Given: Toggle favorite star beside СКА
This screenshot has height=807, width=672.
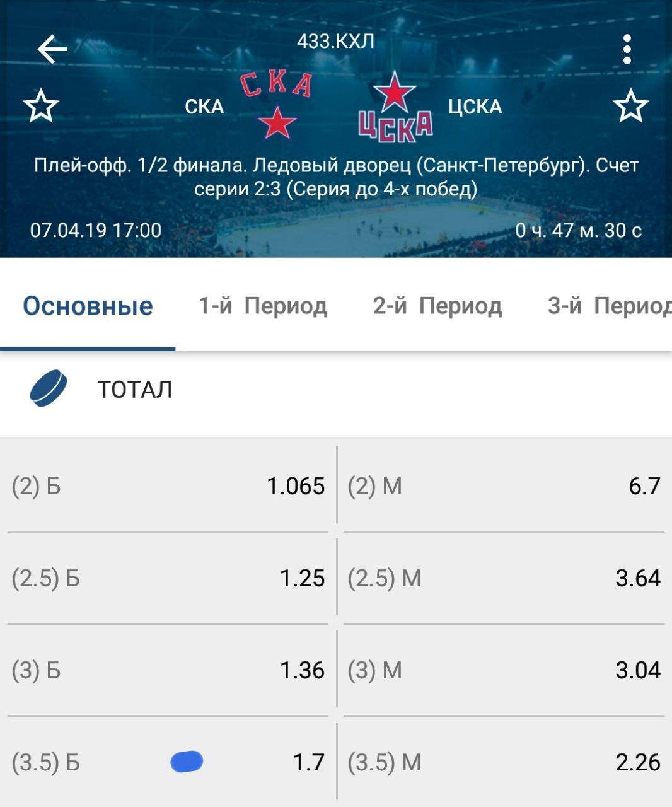Looking at the screenshot, I should click(41, 106).
